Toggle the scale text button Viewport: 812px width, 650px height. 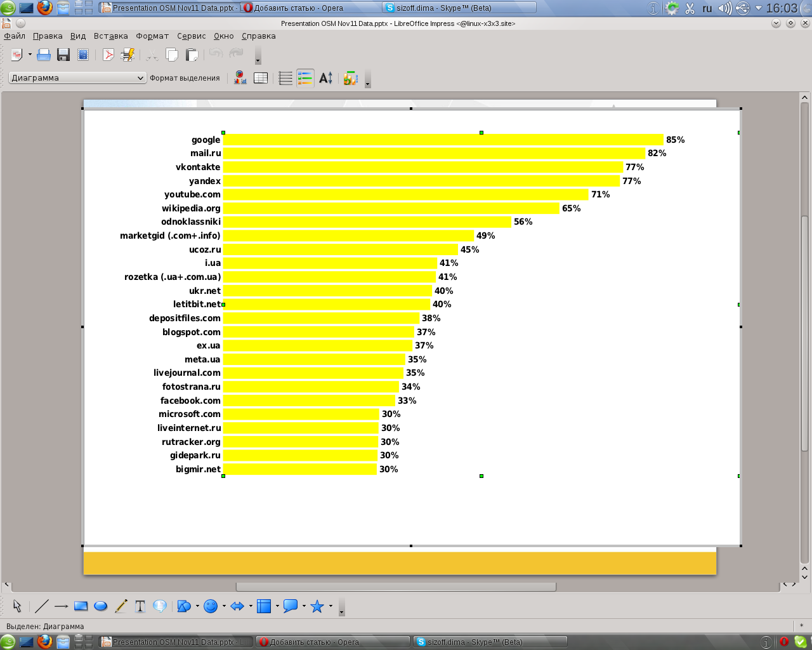coord(325,78)
